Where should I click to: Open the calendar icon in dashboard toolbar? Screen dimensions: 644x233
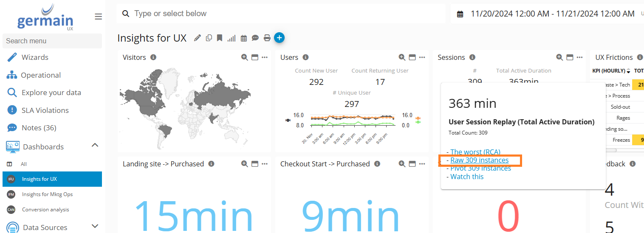[244, 38]
